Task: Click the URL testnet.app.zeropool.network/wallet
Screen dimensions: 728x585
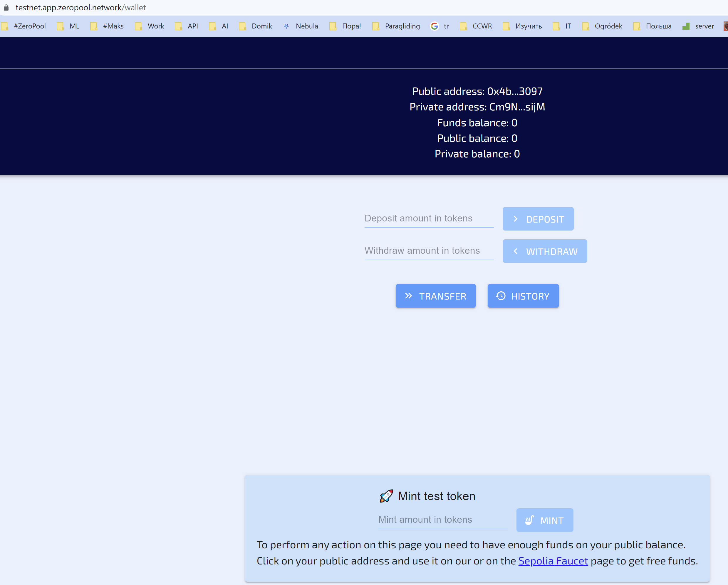Action: 81,7
